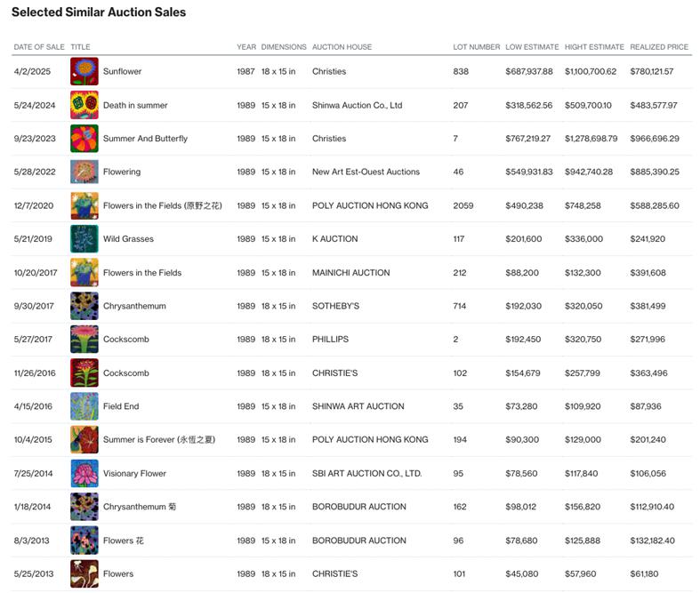Open the Sunflower title text link
The width and height of the screenshot is (700, 593).
(122, 71)
